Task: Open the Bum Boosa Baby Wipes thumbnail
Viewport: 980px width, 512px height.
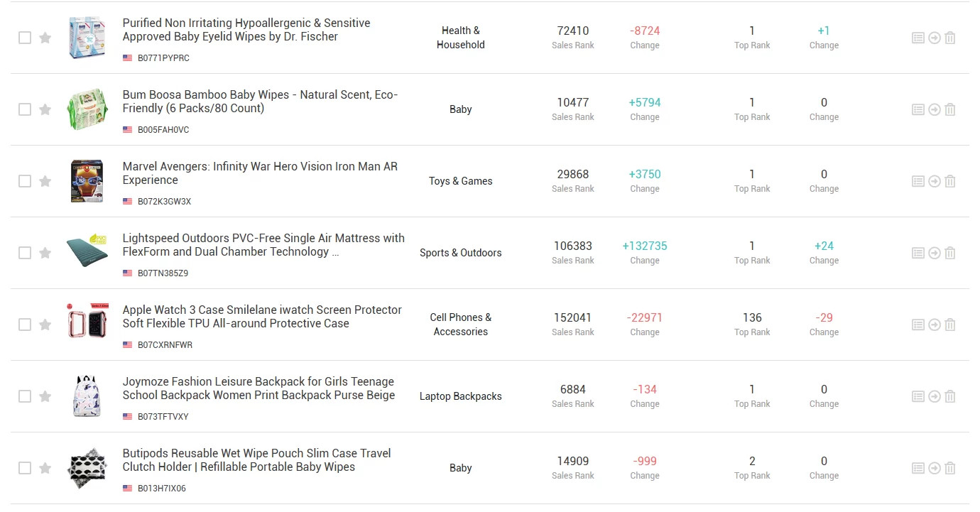Action: (87, 109)
